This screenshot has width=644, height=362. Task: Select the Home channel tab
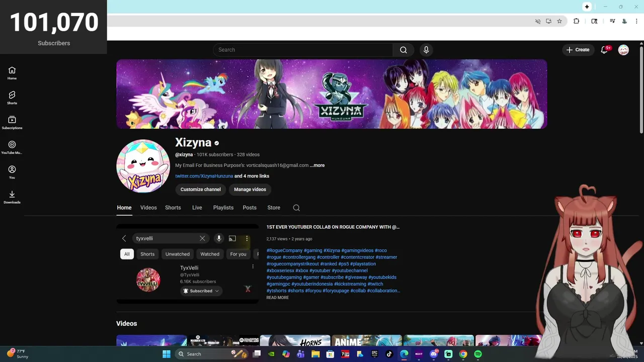[124, 208]
